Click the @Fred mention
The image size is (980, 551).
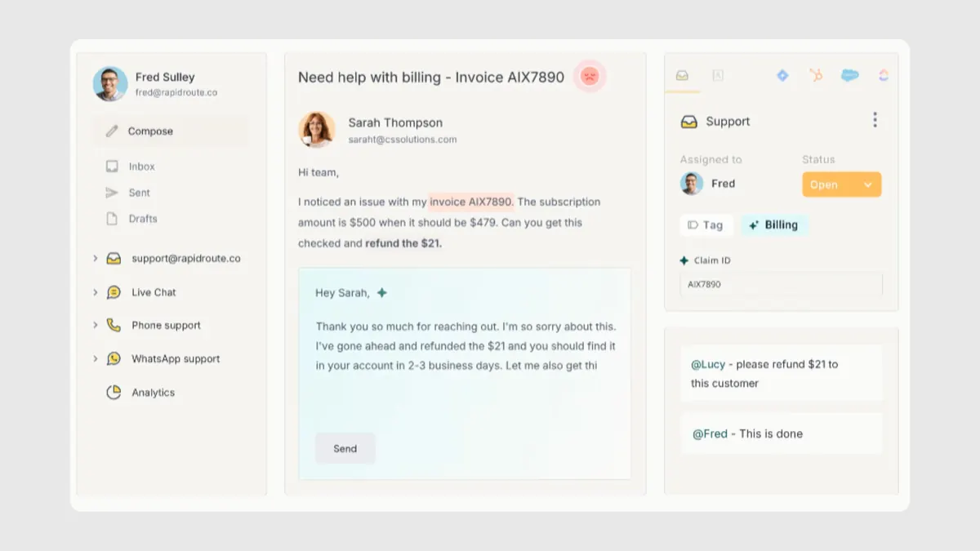pos(710,434)
